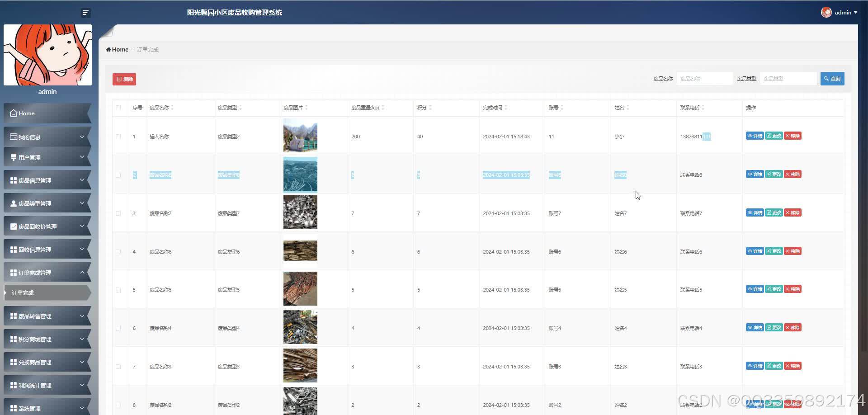The width and height of the screenshot is (868, 415).
Task: Open 利润统计管理 sidebar menu
Action: click(47, 385)
